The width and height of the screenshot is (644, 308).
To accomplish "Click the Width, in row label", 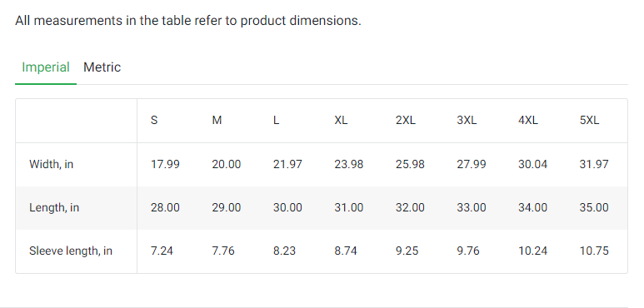I will tap(52, 165).
